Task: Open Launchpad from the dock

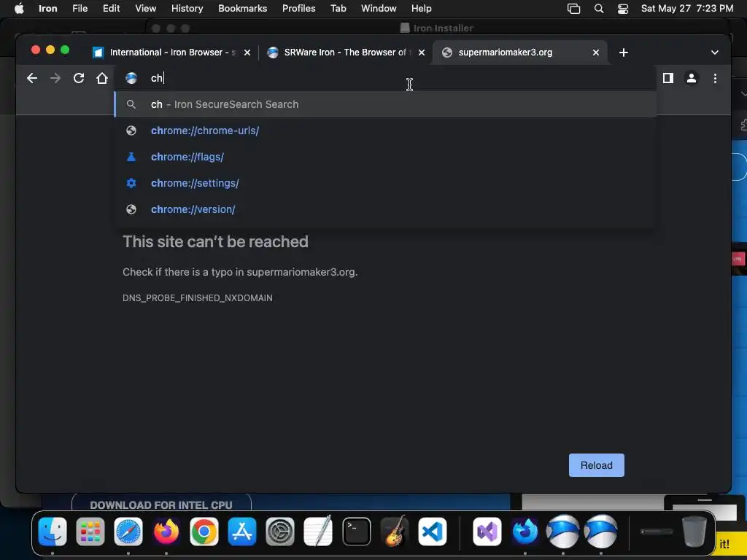Action: [90, 531]
